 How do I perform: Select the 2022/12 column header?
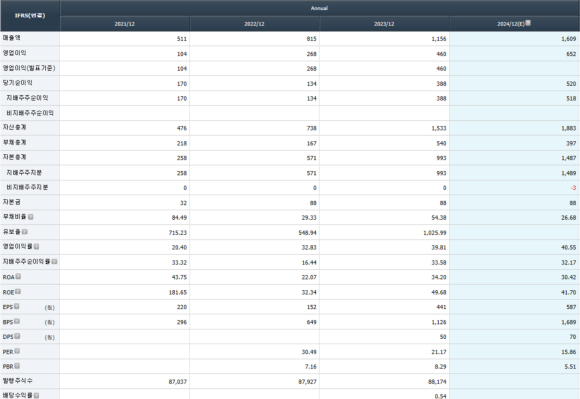pos(254,24)
